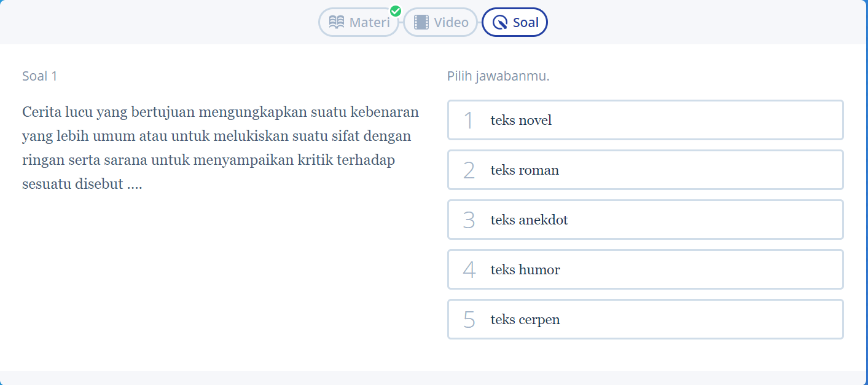Choose answer option teks novel
The width and height of the screenshot is (868, 385).
pyautogui.click(x=646, y=120)
